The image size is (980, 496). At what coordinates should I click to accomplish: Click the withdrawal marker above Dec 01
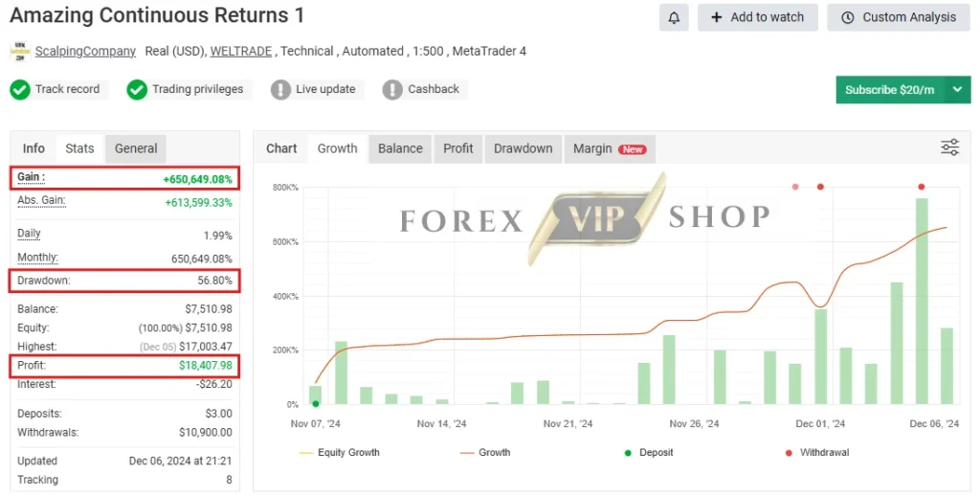[820, 187]
